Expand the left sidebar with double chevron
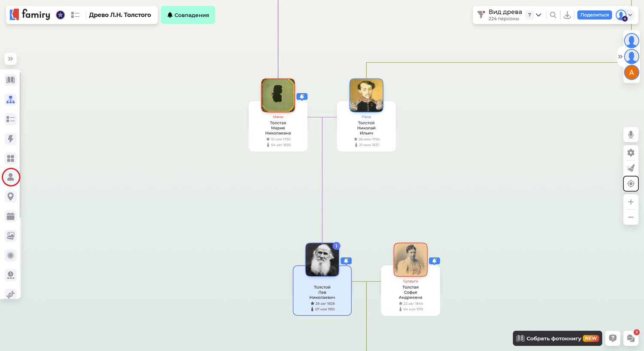Image resolution: width=644 pixels, height=351 pixels. [x=11, y=59]
